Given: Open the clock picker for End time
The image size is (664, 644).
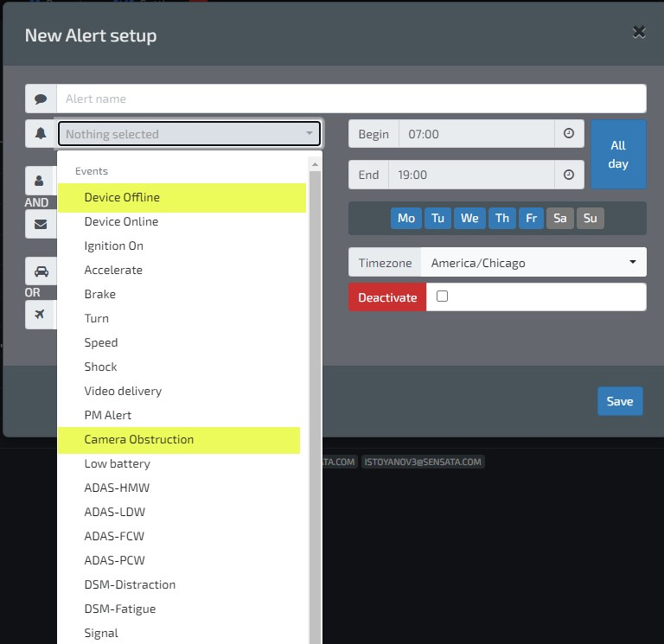Looking at the screenshot, I should 569,175.
